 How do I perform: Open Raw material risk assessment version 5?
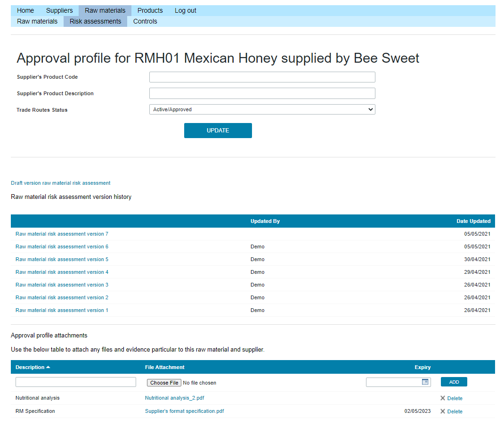click(62, 259)
